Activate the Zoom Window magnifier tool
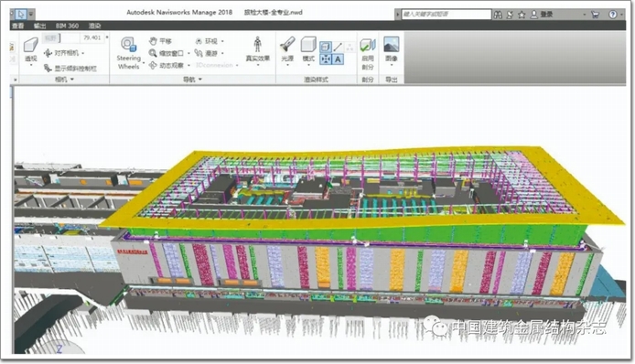 coord(167,53)
